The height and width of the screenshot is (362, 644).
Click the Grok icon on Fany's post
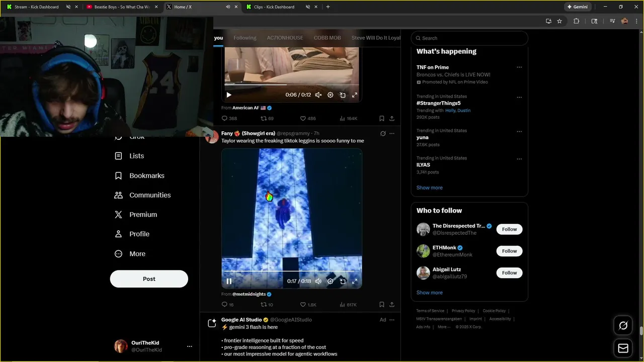[x=383, y=134]
